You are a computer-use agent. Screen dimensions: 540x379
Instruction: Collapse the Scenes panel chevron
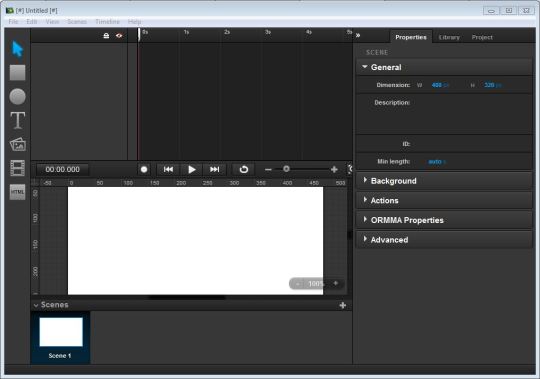coord(36,305)
